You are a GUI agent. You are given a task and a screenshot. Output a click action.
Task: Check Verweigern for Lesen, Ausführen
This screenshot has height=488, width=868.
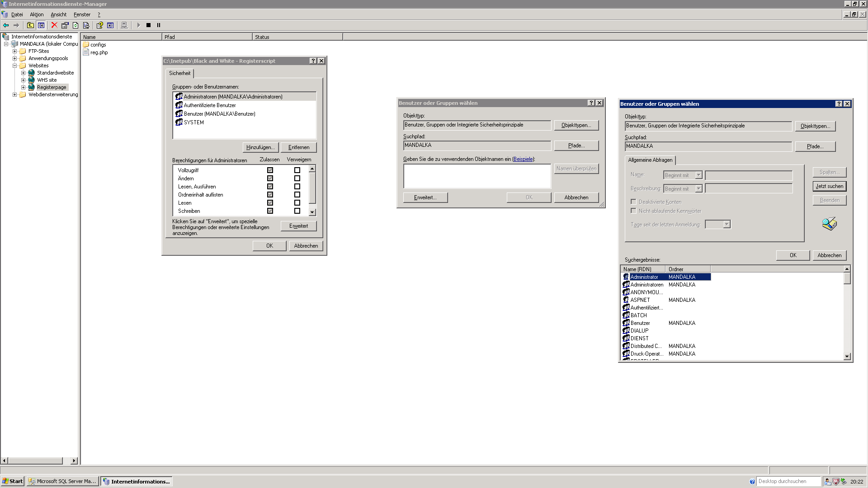(297, 187)
